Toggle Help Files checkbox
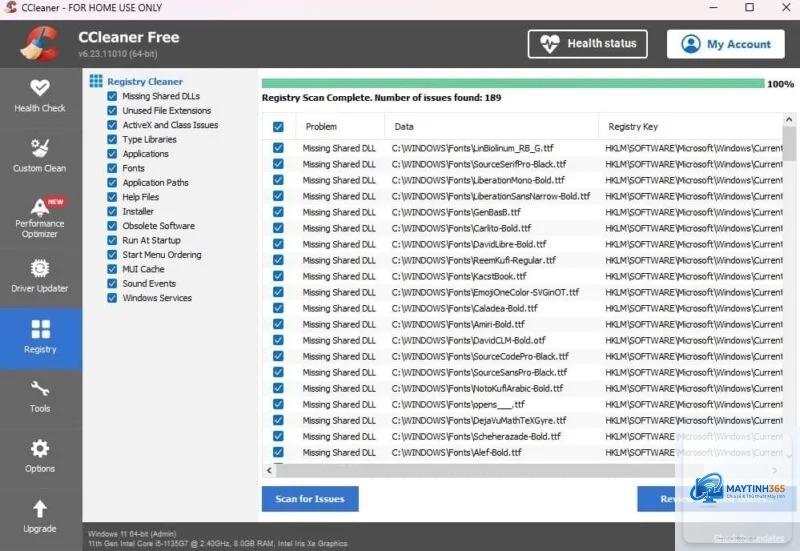The width and height of the screenshot is (800, 551). (x=112, y=196)
